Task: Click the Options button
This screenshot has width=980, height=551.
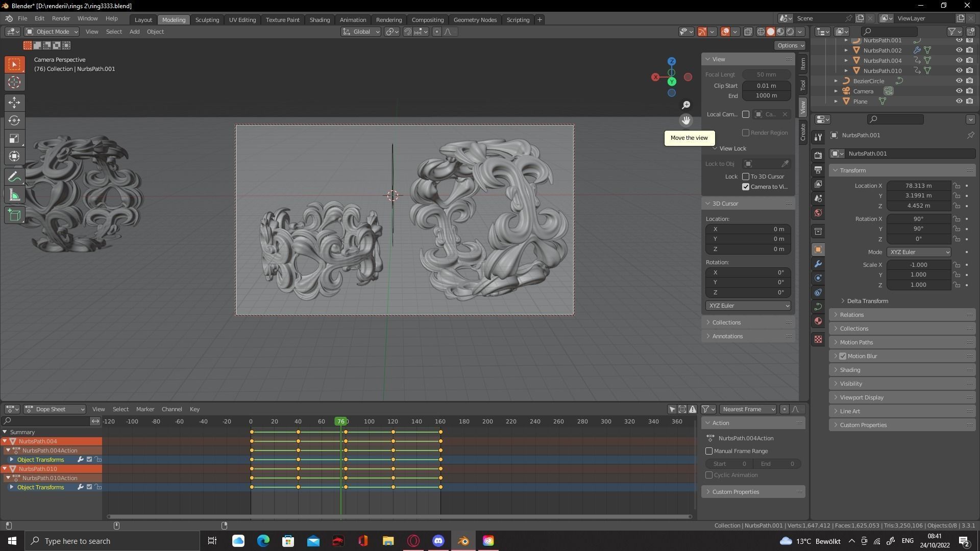Action: coord(790,45)
